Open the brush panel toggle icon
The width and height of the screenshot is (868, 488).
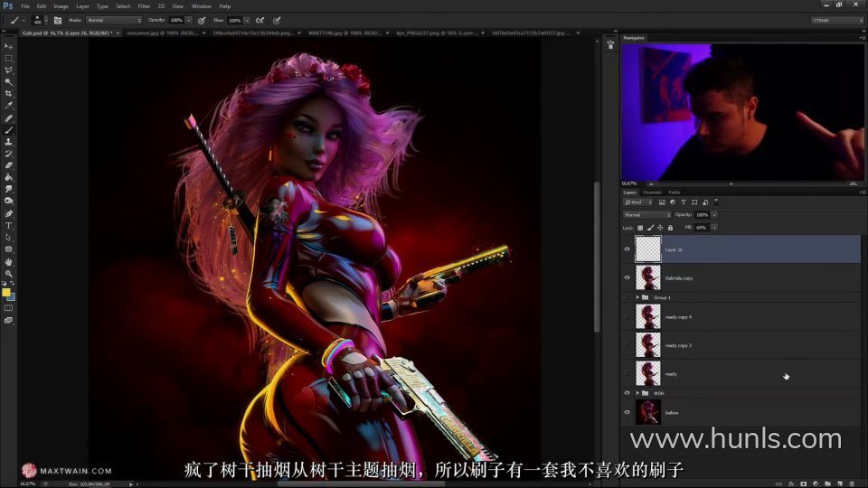coord(58,21)
